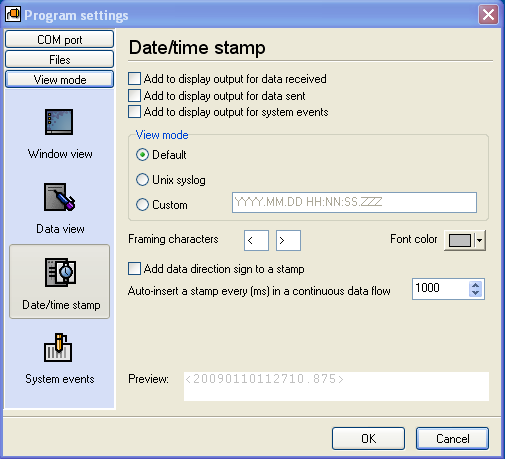Enable stamp for data received checkbox
The image size is (505, 459).
pyautogui.click(x=134, y=79)
